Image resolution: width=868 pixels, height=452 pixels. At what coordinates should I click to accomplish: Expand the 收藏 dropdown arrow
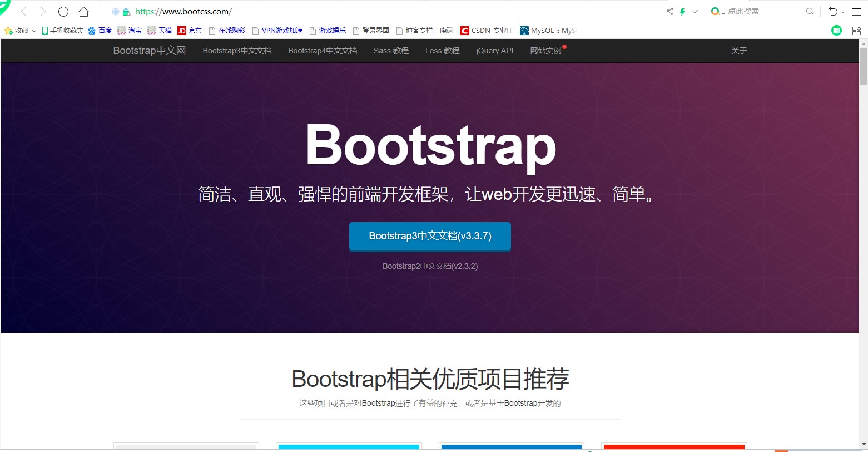[x=34, y=31]
